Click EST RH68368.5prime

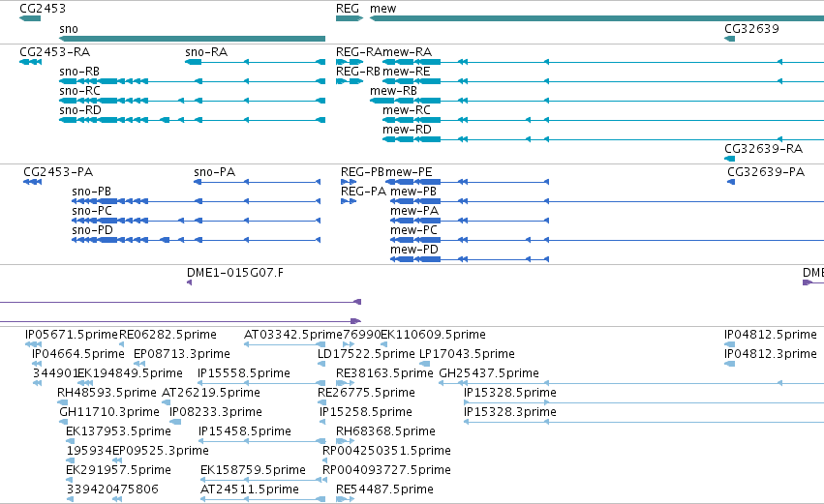[x=385, y=432]
